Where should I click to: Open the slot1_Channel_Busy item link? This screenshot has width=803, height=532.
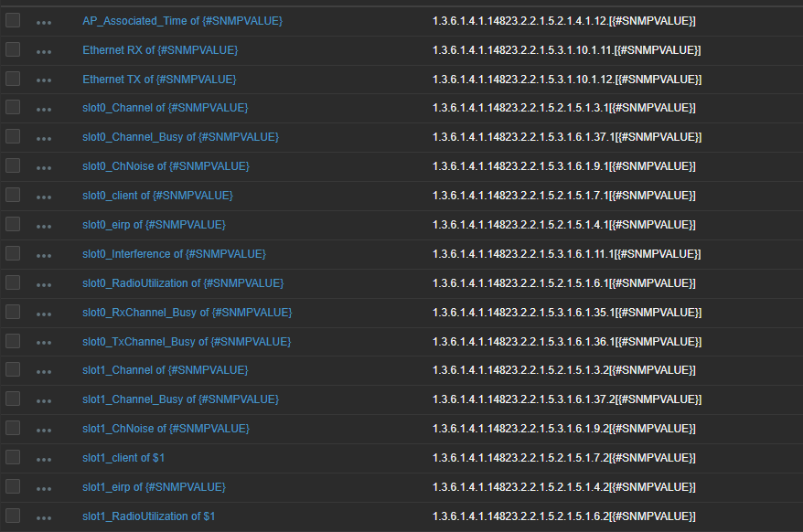[x=180, y=399]
